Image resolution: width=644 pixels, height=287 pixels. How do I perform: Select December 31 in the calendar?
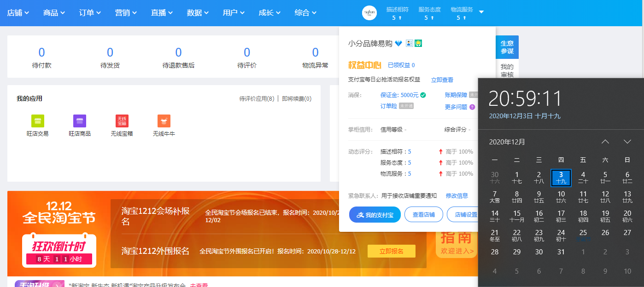pos(561,252)
